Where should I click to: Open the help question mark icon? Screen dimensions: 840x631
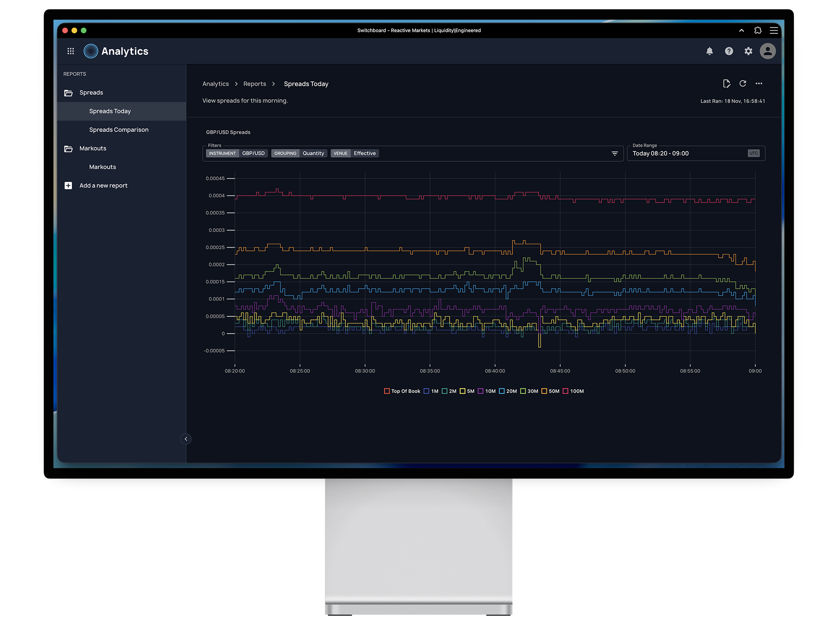click(x=729, y=51)
